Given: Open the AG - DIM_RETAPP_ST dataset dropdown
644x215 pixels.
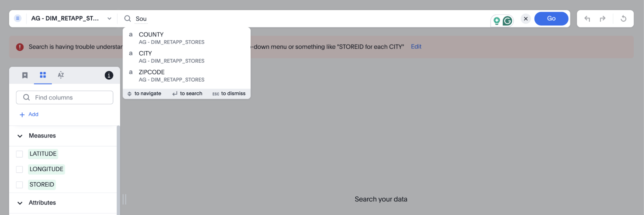Looking at the screenshot, I should click(109, 18).
